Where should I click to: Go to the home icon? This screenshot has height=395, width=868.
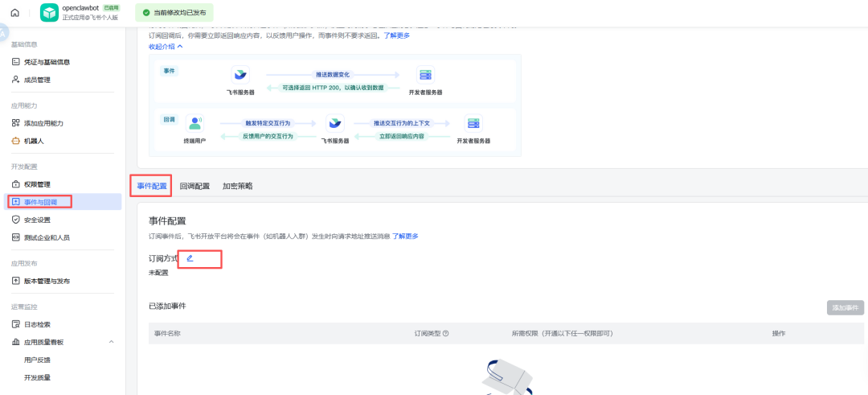tap(15, 13)
